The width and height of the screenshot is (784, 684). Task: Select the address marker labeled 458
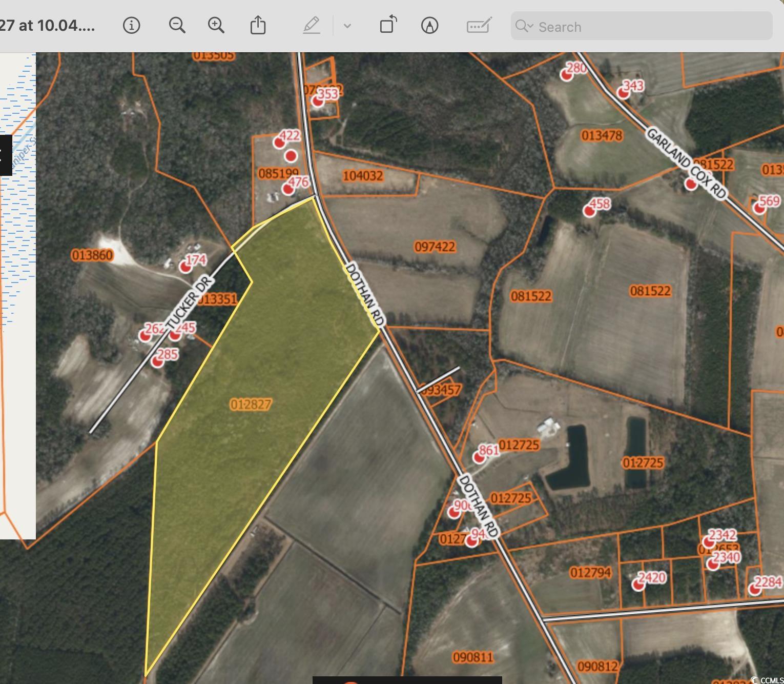coord(590,210)
